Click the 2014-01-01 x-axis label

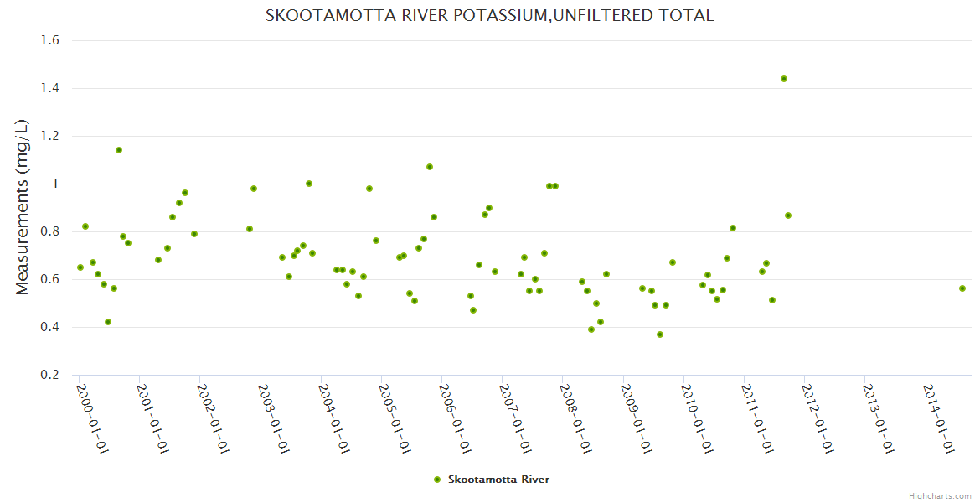pos(938,418)
